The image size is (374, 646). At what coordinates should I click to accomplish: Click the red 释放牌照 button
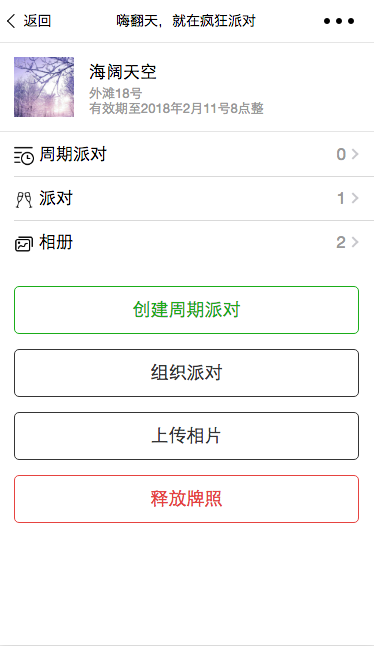tap(187, 499)
